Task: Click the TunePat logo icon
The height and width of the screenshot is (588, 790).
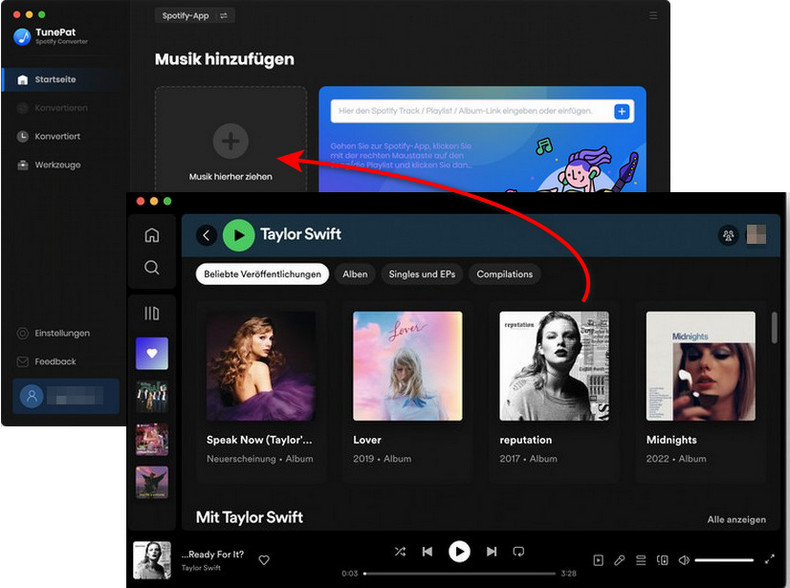Action: click(x=22, y=36)
